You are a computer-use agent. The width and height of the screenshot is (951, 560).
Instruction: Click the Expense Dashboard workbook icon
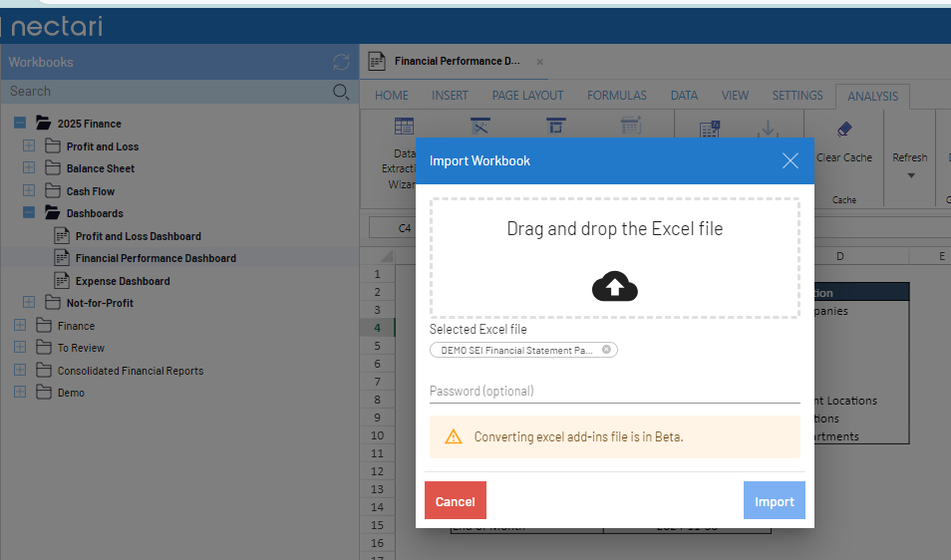(x=61, y=281)
